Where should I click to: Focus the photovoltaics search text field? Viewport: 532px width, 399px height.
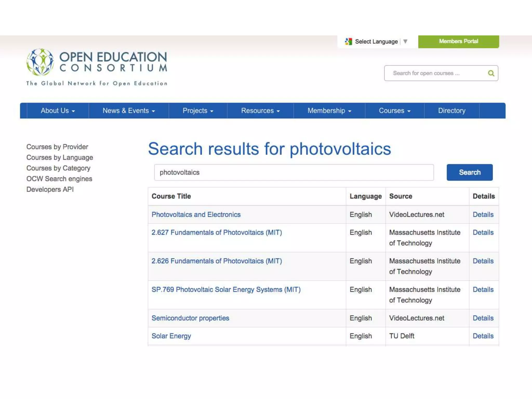(x=294, y=172)
